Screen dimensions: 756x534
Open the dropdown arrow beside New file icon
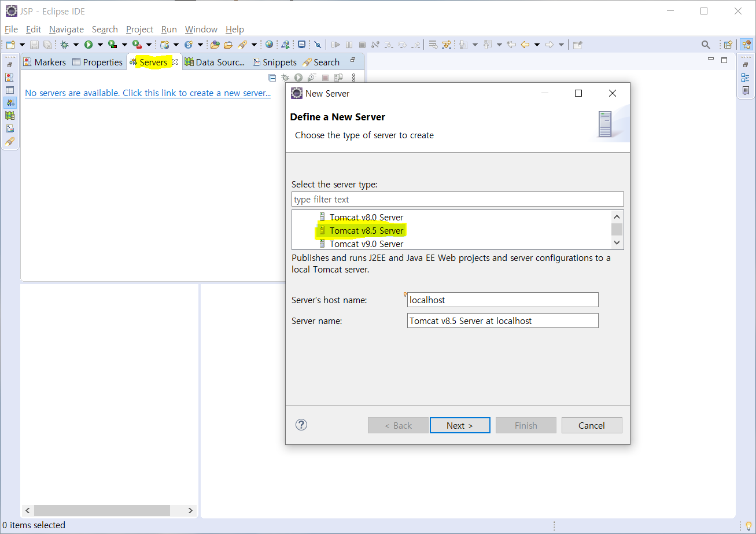coord(22,45)
